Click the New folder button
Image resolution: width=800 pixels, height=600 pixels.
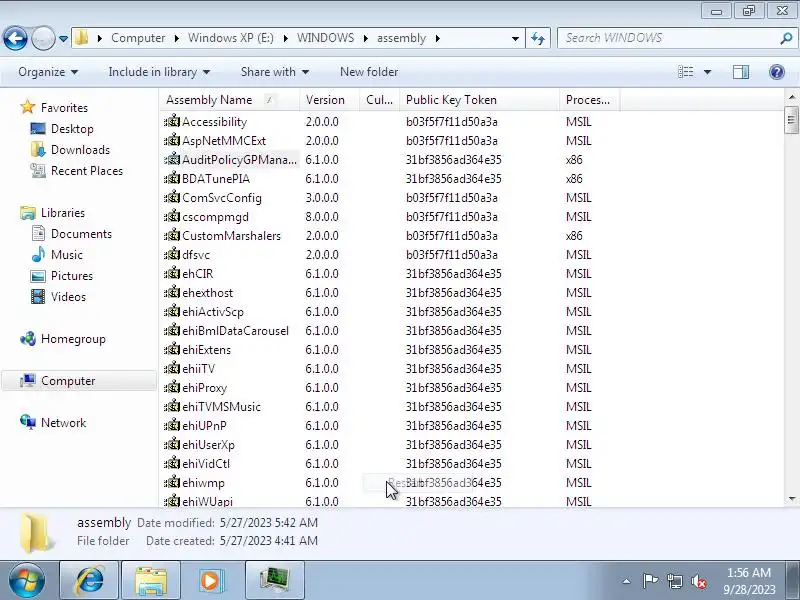(x=369, y=72)
